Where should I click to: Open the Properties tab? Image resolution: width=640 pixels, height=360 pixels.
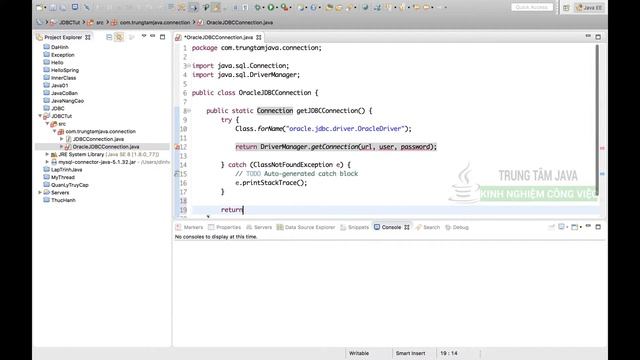(224, 227)
